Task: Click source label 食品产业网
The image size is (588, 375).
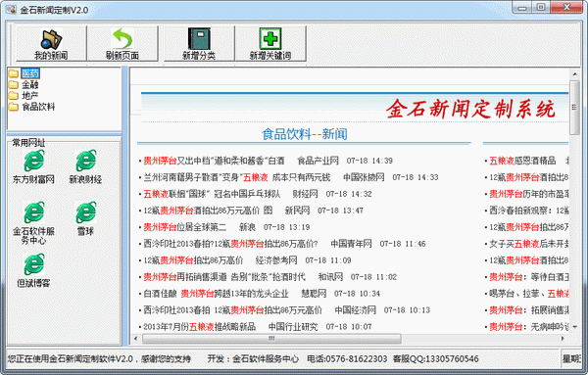Action: 318,162
